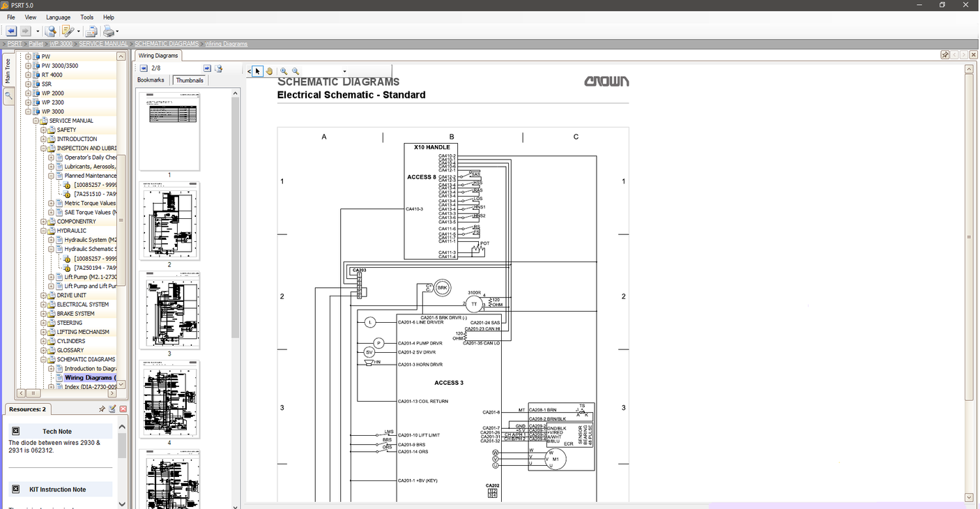Select the Hand pan tool
The height and width of the screenshot is (509, 980).
coord(270,70)
